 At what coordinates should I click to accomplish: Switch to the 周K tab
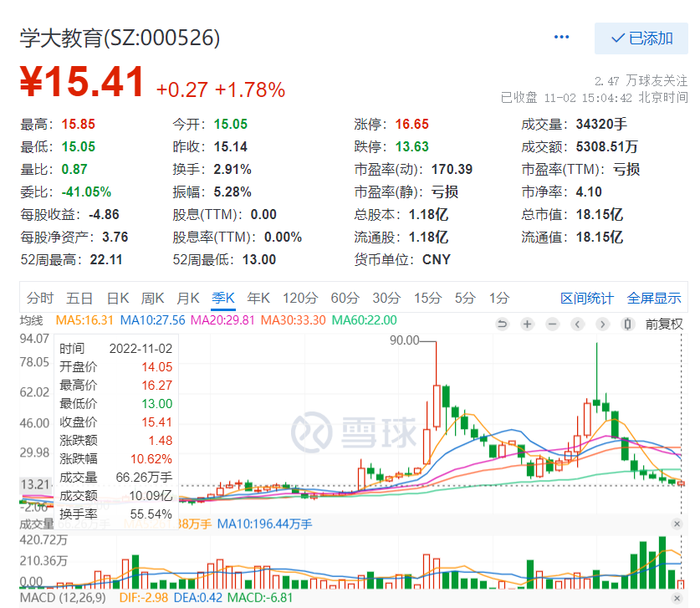coord(153,298)
